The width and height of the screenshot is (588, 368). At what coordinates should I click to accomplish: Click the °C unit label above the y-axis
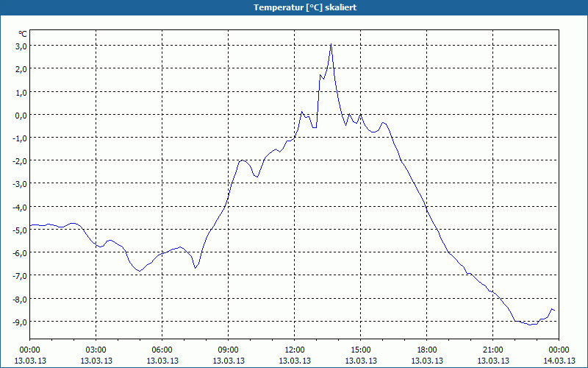click(23, 34)
